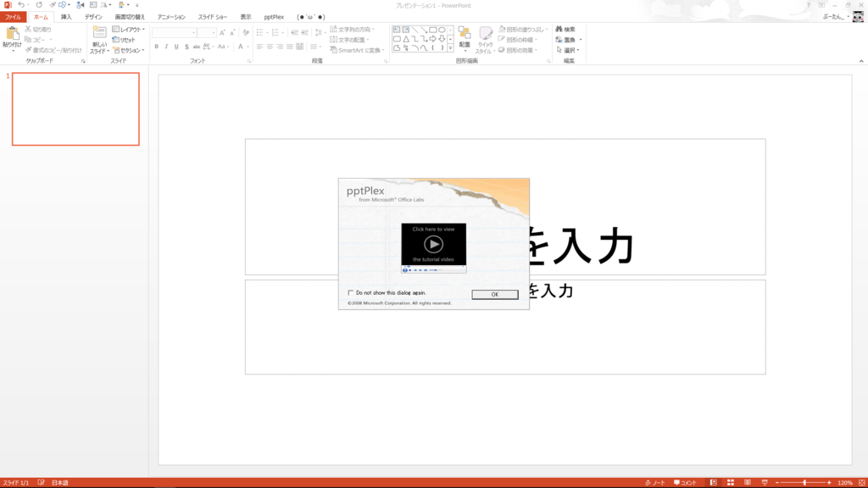The image size is (868, 488).
Task: Open the font size combo box
Action: (207, 33)
